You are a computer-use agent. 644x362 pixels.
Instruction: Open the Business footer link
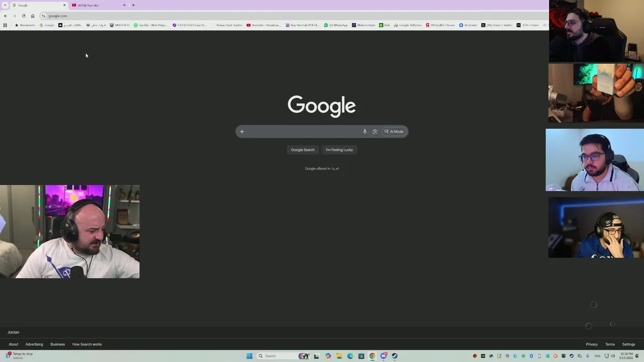(x=57, y=344)
